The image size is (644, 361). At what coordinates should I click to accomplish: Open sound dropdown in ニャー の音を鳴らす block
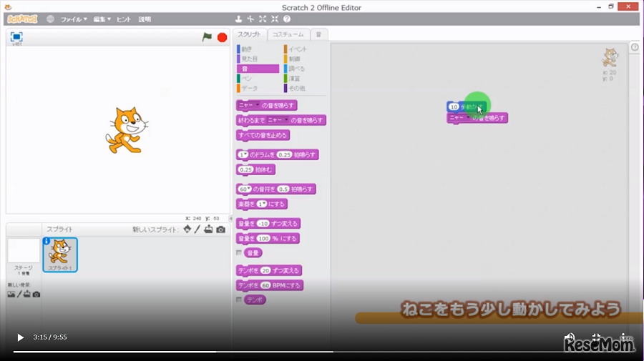pyautogui.click(x=249, y=105)
